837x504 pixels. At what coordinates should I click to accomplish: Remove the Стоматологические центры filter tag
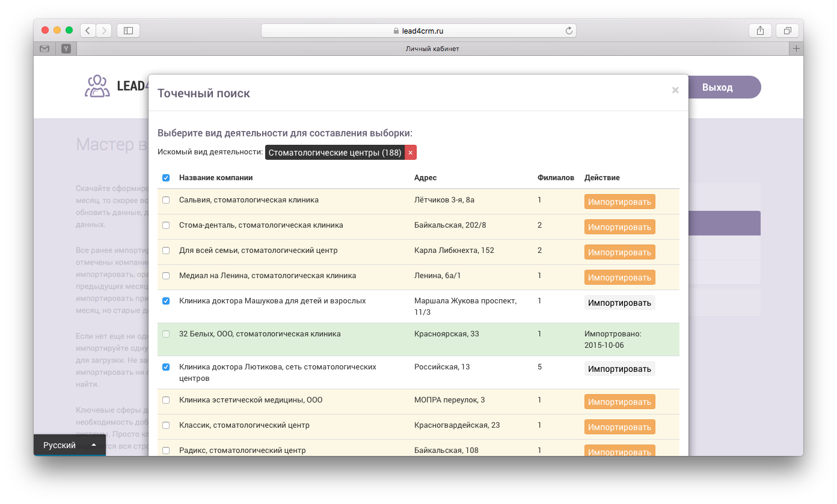point(411,153)
